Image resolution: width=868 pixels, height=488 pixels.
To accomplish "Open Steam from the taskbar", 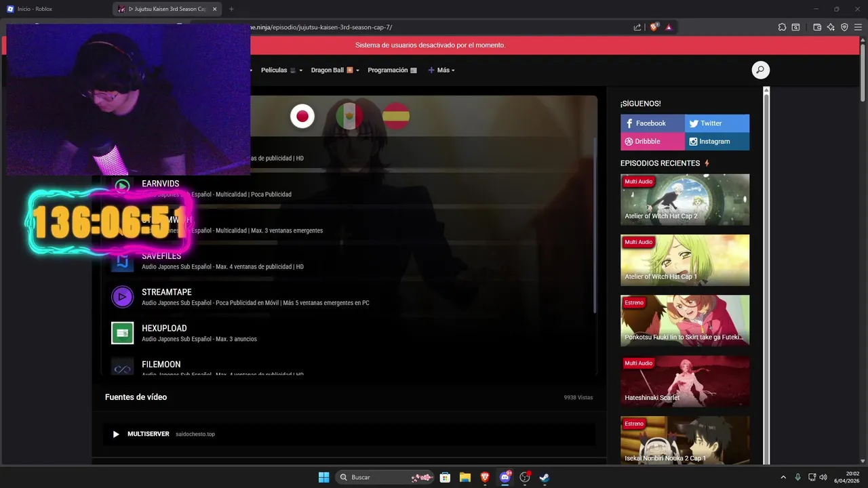I will tap(544, 477).
